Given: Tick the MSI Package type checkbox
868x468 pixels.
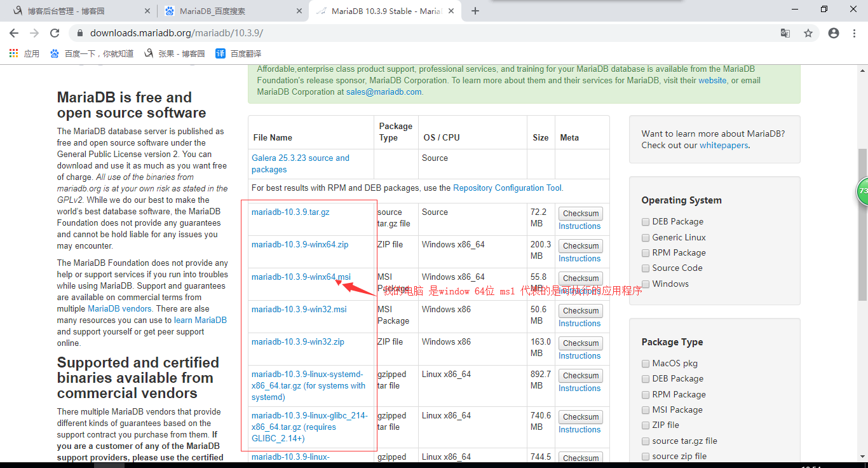Looking at the screenshot, I should [x=646, y=410].
